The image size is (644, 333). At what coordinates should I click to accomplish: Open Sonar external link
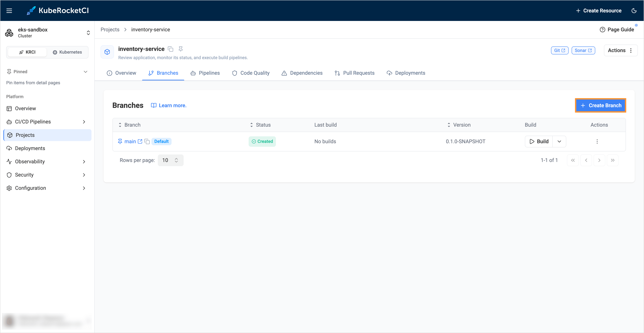pos(583,50)
